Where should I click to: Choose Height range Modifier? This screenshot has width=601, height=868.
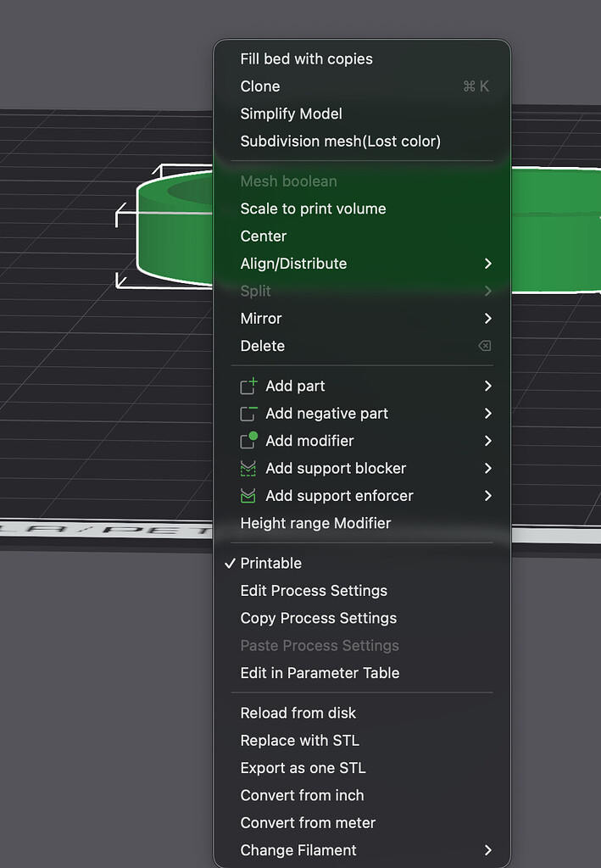[315, 523]
